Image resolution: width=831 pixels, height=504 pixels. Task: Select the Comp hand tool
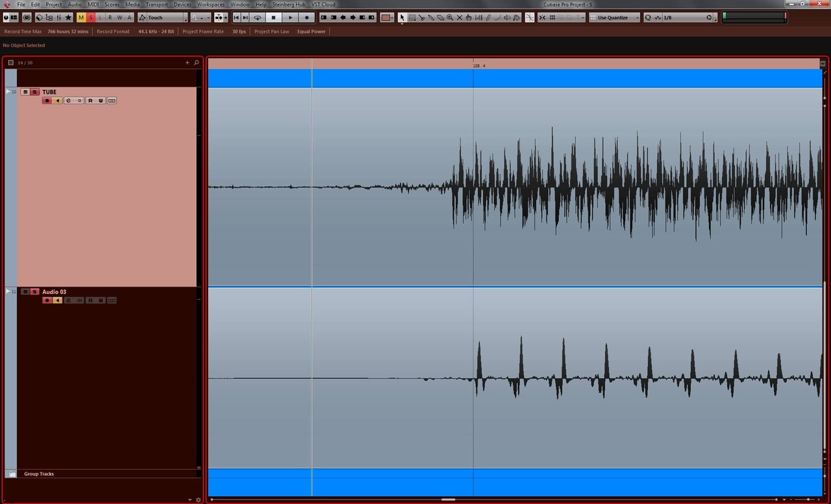tap(469, 18)
